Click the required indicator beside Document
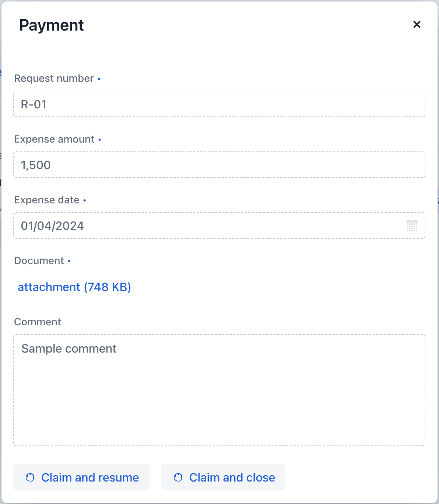The width and height of the screenshot is (439, 504). point(69,261)
